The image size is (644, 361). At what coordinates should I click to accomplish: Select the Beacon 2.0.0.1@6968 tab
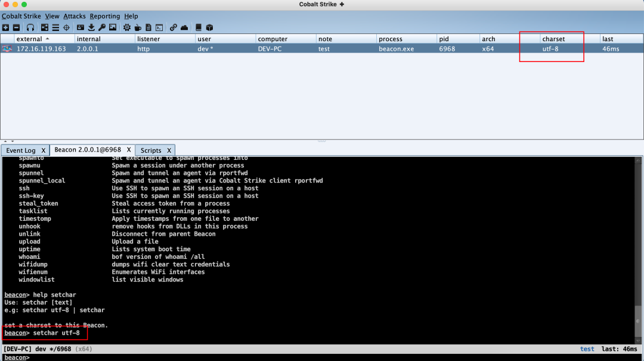(x=88, y=150)
